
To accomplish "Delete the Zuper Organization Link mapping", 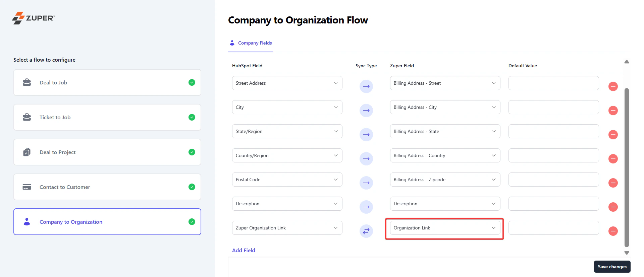I will [x=613, y=231].
